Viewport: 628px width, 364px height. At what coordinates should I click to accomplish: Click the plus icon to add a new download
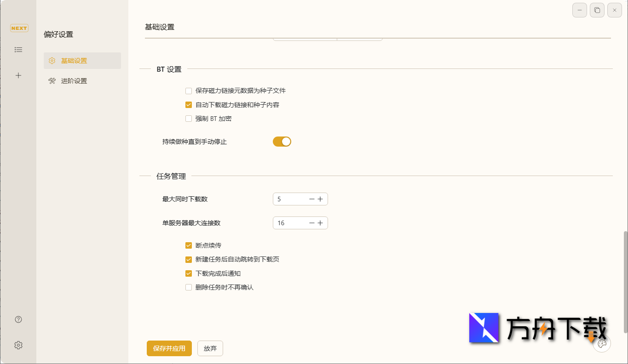(18, 75)
